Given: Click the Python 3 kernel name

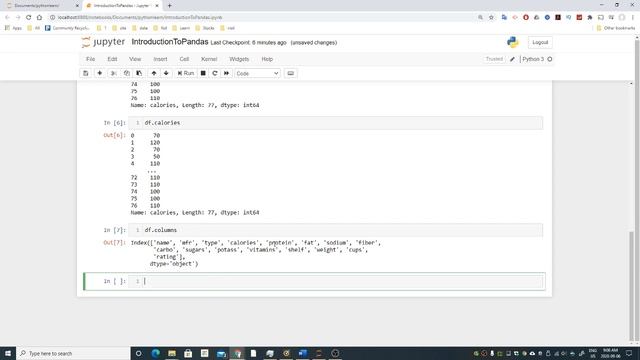Looking at the screenshot, I should point(533,59).
